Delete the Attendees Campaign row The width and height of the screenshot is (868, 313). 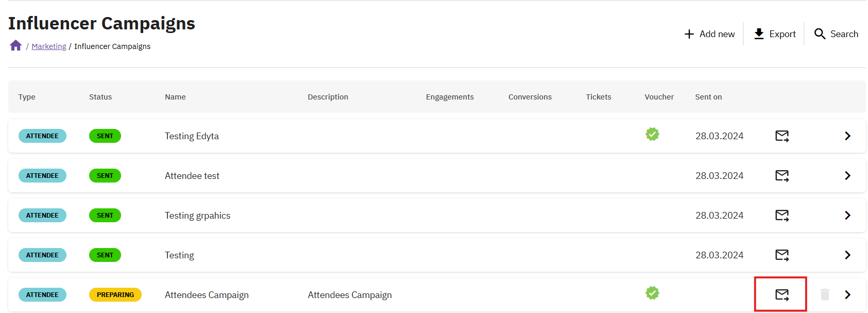pyautogui.click(x=825, y=294)
